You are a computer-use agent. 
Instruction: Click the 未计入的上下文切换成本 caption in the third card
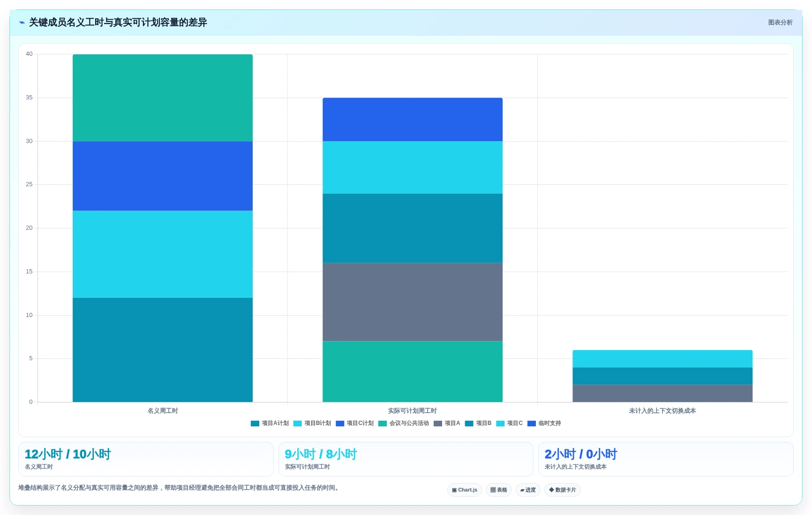point(576,467)
